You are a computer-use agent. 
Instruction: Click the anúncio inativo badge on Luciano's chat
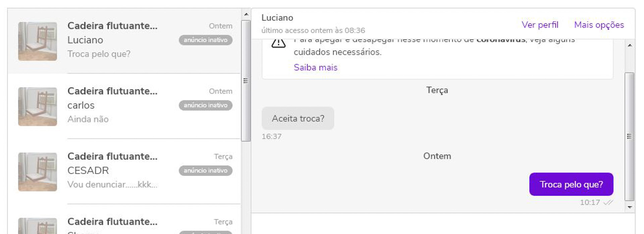(x=206, y=40)
